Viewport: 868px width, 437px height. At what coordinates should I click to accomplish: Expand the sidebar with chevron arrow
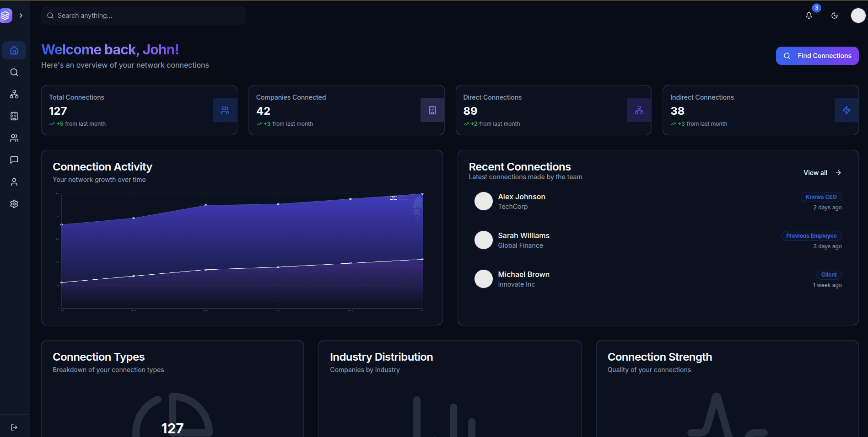coord(21,16)
